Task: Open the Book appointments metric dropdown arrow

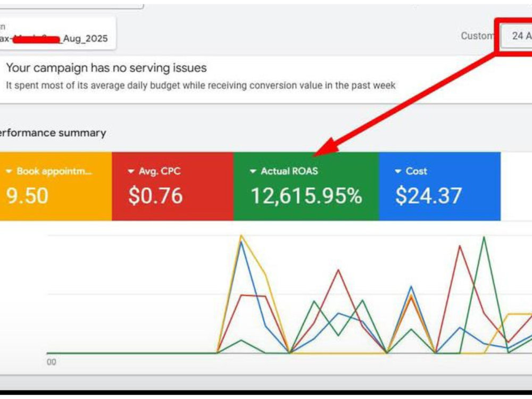Action: (x=9, y=171)
